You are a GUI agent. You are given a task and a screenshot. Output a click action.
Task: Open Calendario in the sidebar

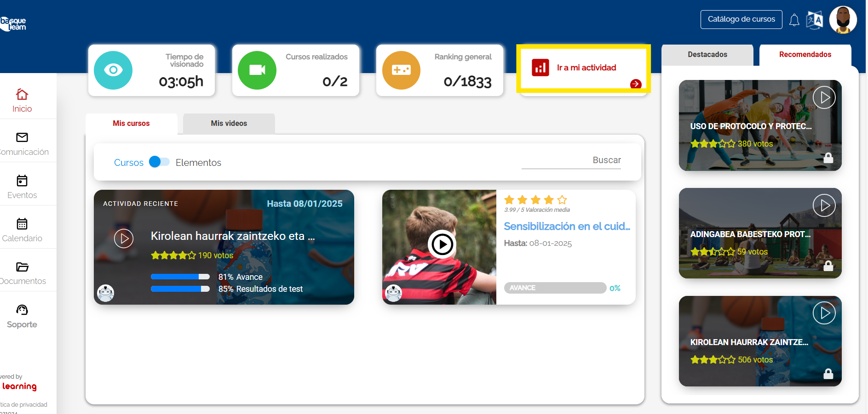(22, 230)
